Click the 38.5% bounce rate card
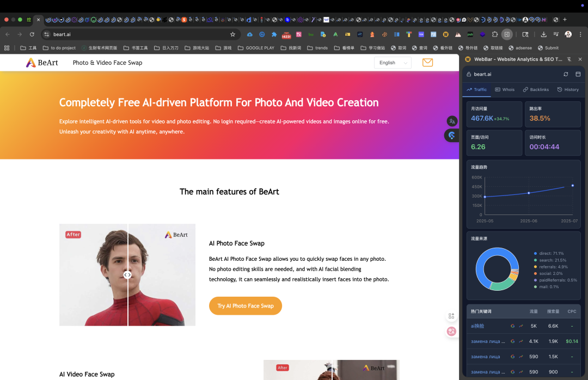This screenshot has width=588, height=380. [553, 114]
